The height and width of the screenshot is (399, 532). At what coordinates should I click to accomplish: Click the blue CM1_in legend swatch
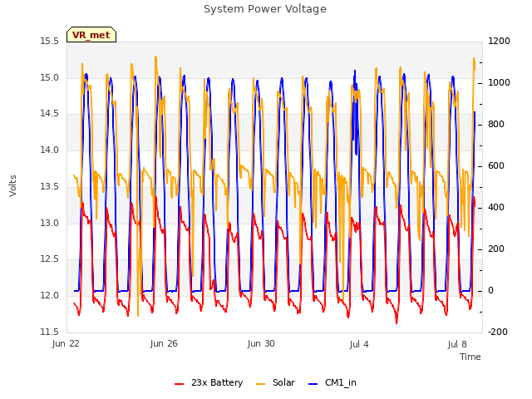313,384
